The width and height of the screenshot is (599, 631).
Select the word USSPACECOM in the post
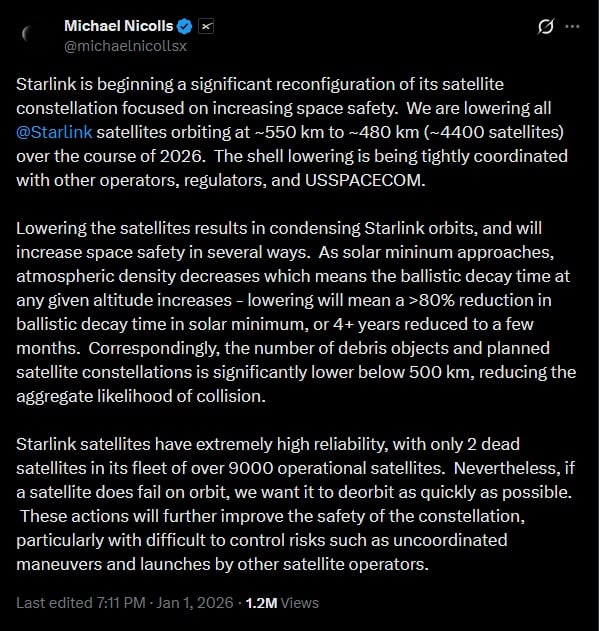[x=364, y=180]
